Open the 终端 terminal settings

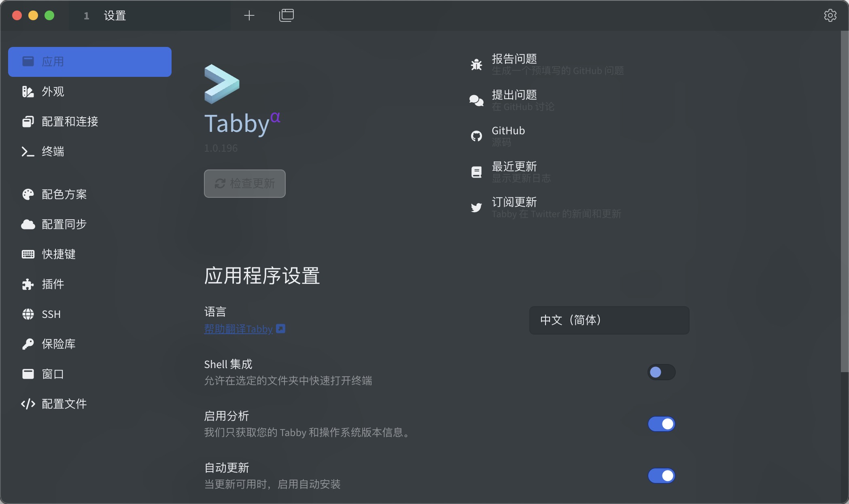tap(53, 152)
